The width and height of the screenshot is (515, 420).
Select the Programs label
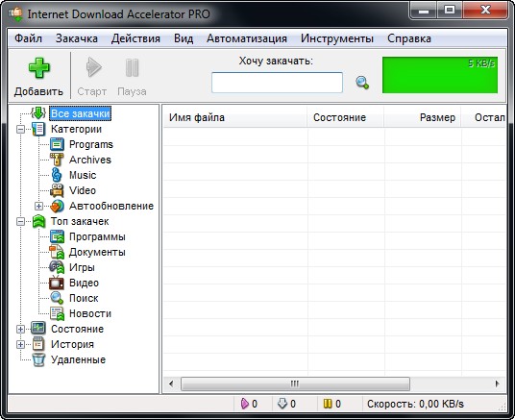tap(91, 144)
